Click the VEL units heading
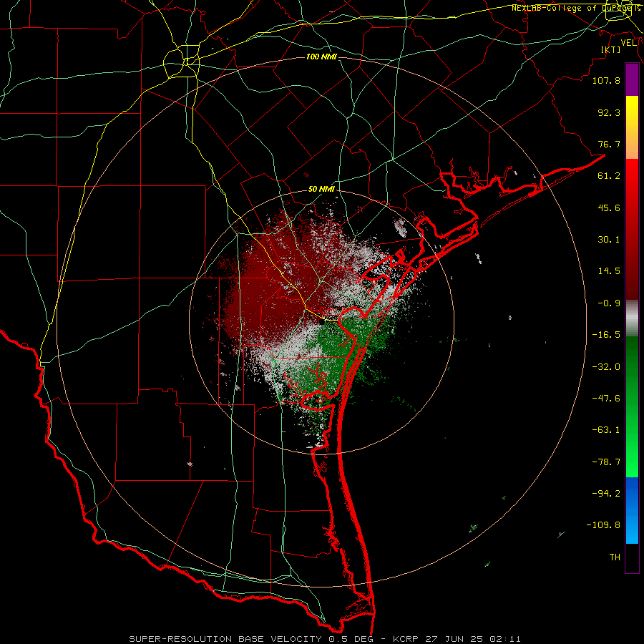 pyautogui.click(x=628, y=43)
